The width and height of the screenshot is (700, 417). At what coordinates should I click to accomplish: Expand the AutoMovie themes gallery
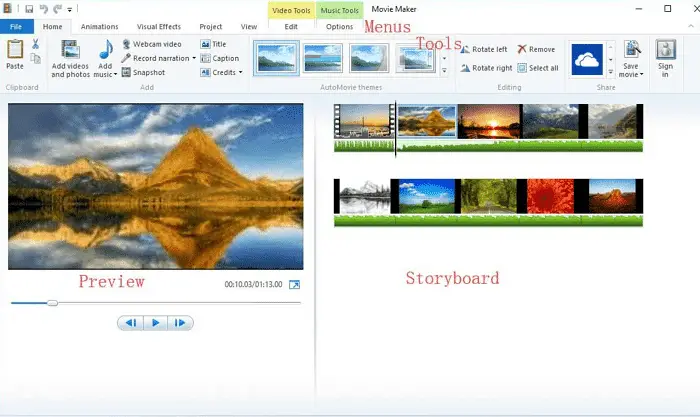tap(444, 71)
